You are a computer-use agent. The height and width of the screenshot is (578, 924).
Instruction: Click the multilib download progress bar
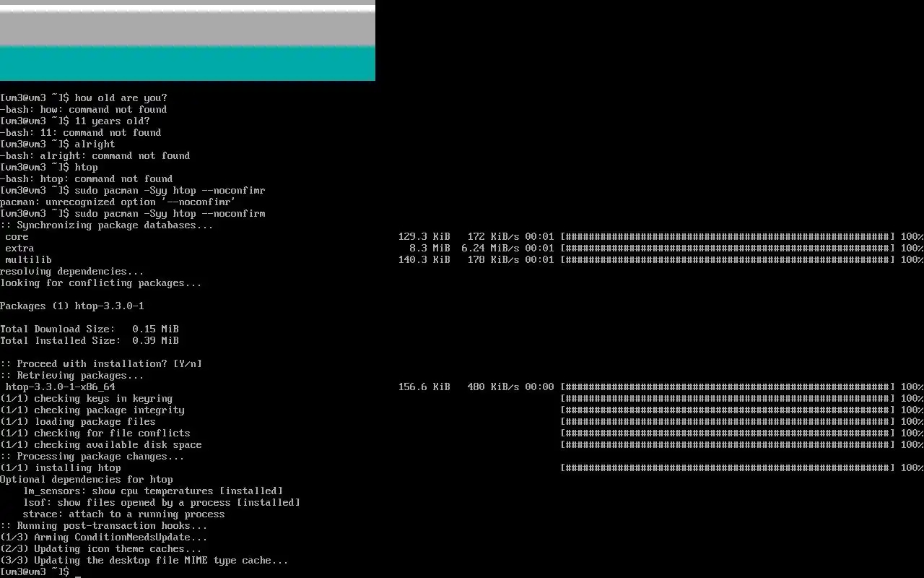728,260
